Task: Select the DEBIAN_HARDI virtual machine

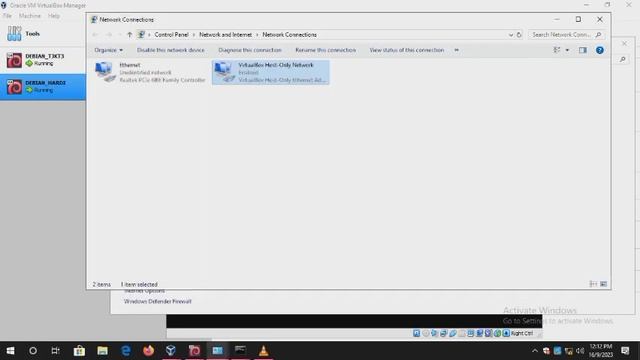Action: tap(43, 87)
